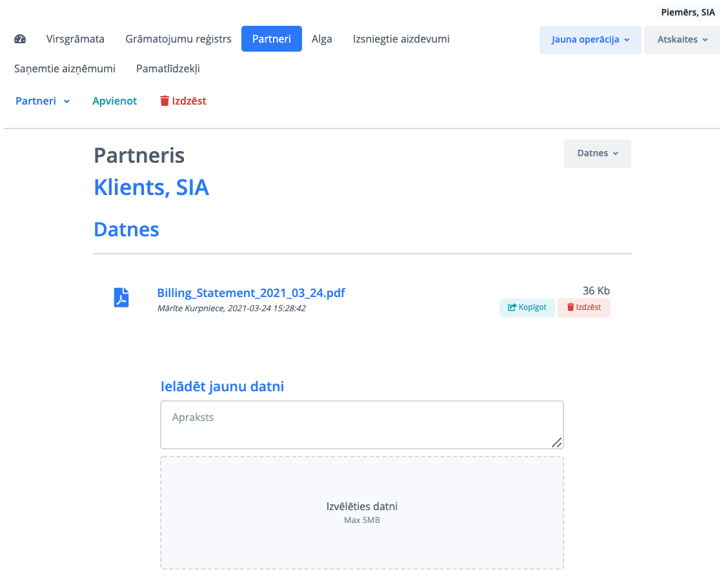Click the Apraksts description field
The width and height of the screenshot is (728, 585).
click(361, 424)
